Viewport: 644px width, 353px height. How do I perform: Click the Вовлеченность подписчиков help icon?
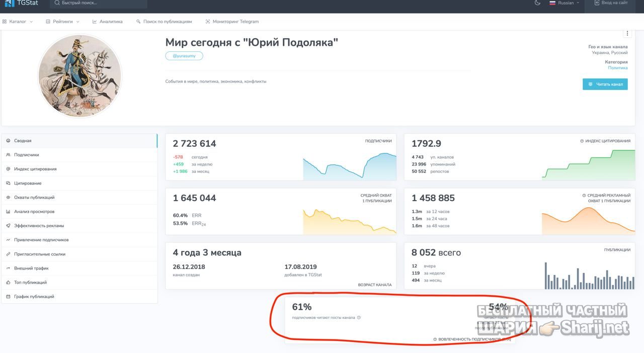[435, 339]
